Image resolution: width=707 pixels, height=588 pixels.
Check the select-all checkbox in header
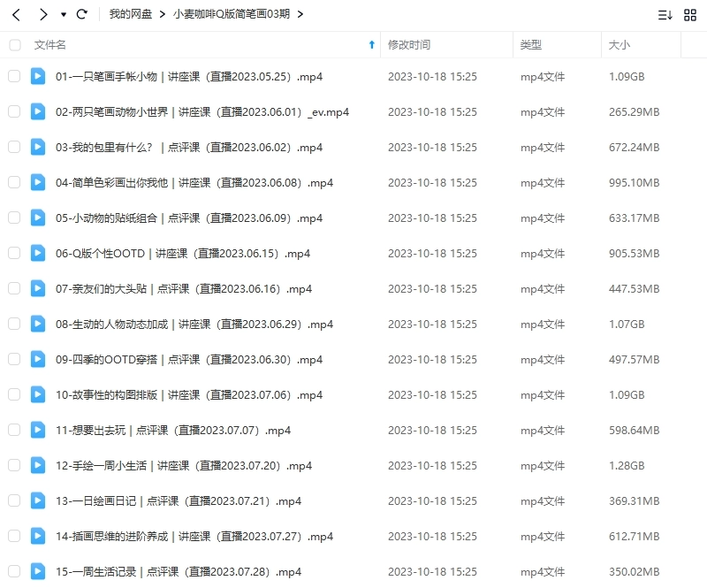coord(14,44)
